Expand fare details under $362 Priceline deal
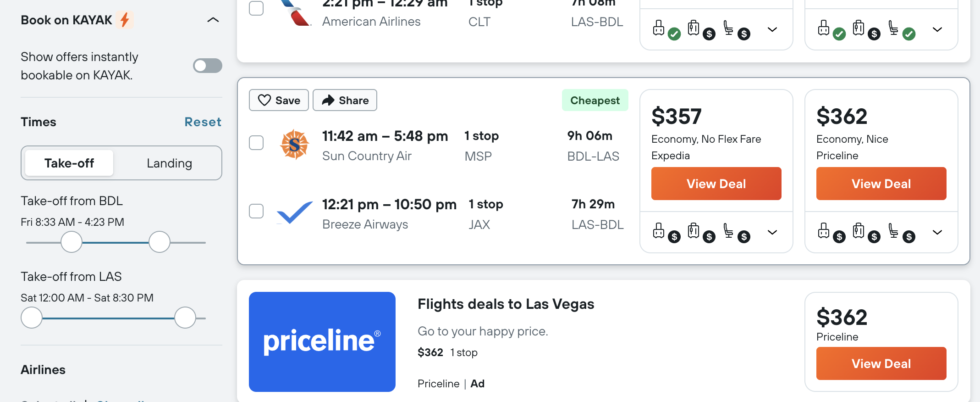Image resolution: width=980 pixels, height=402 pixels. [x=937, y=232]
